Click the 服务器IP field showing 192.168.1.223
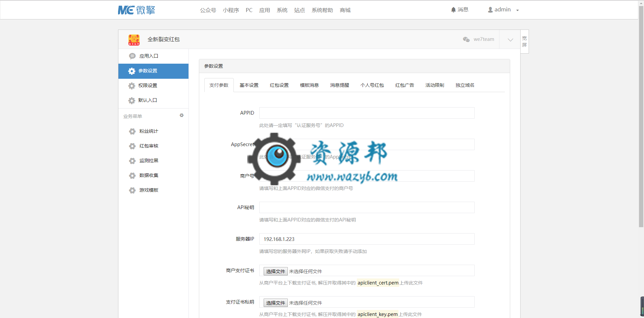This screenshot has height=318, width=644. 367,239
